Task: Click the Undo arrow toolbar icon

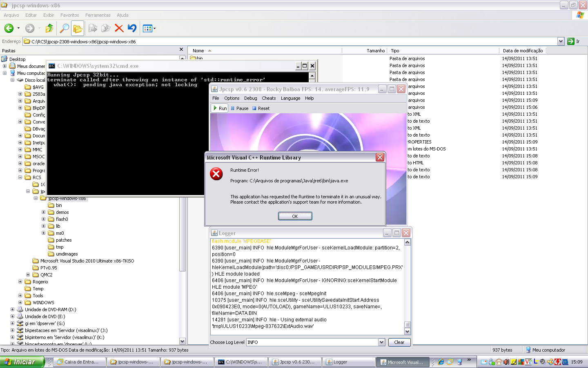Action: point(132,28)
